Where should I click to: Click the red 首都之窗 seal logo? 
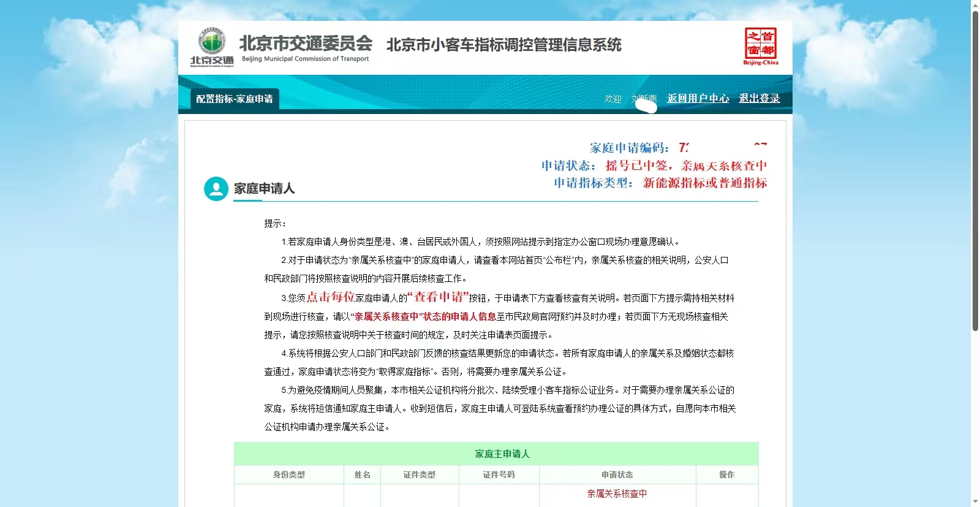tap(761, 46)
